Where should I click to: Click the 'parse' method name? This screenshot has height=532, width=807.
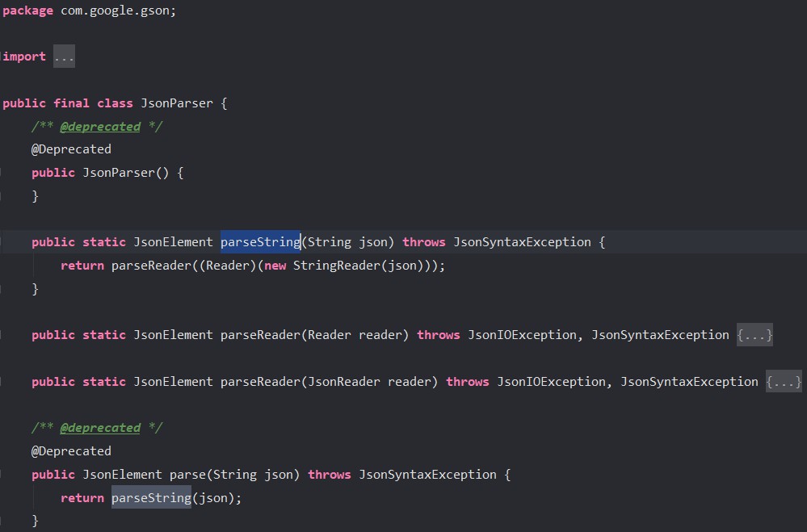click(188, 475)
